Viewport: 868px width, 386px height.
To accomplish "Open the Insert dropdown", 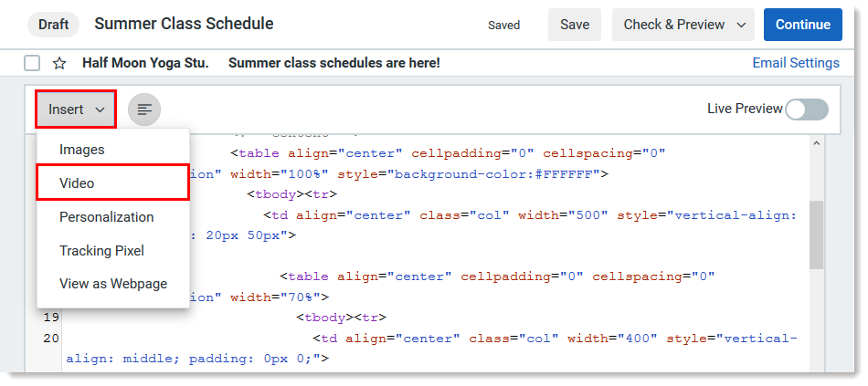I will pos(77,110).
